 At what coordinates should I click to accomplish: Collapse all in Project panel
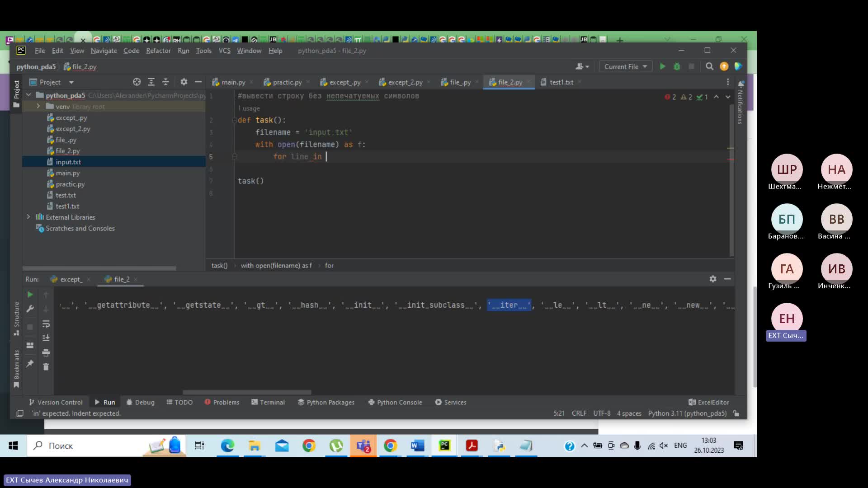[x=165, y=82]
